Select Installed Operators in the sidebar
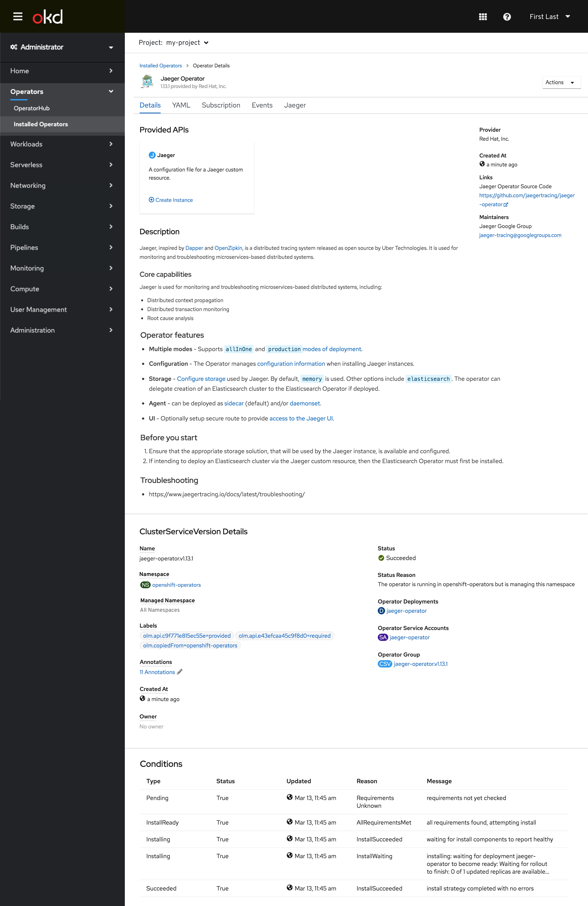This screenshot has height=906, width=588. [x=62, y=124]
